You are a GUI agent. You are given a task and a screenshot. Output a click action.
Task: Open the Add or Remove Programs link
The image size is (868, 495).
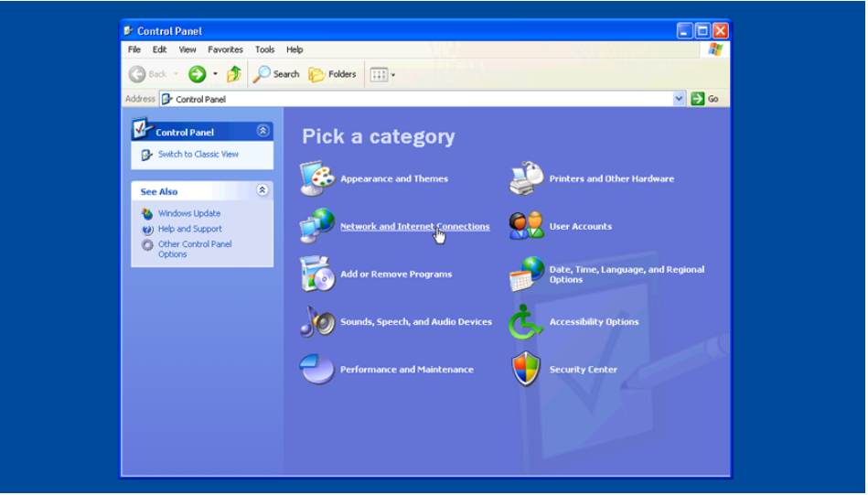tap(396, 274)
